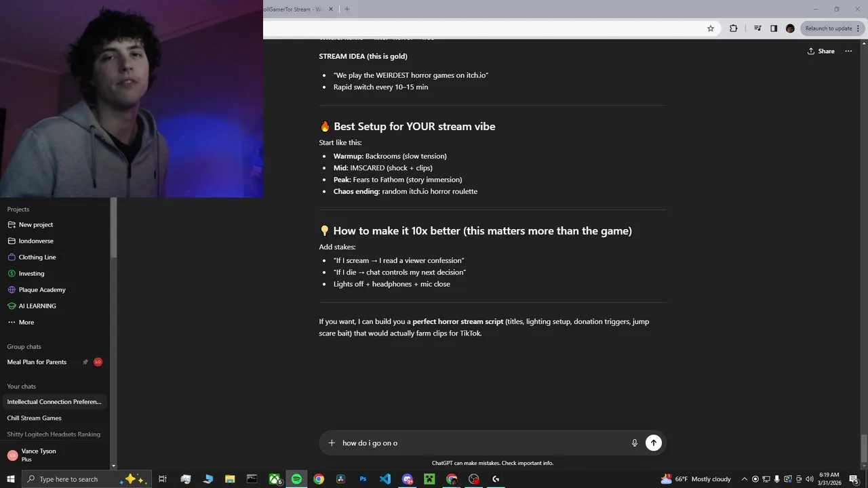Image resolution: width=868 pixels, height=488 pixels.
Task: Open a new browser tab
Action: tap(347, 9)
